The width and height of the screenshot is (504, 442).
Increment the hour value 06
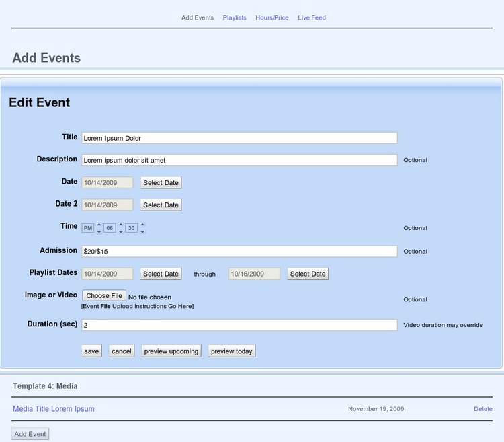(x=121, y=225)
